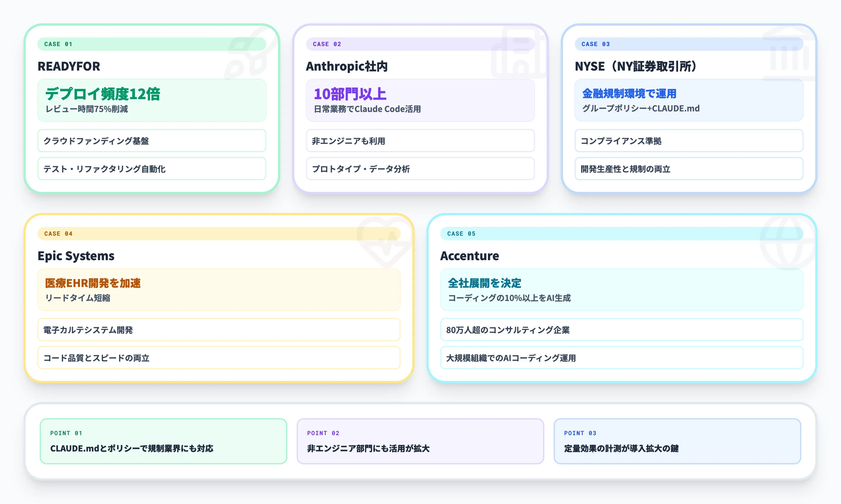Viewport: 841px width, 504px height.
Task: Click the POINT 01 label
Action: [66, 433]
